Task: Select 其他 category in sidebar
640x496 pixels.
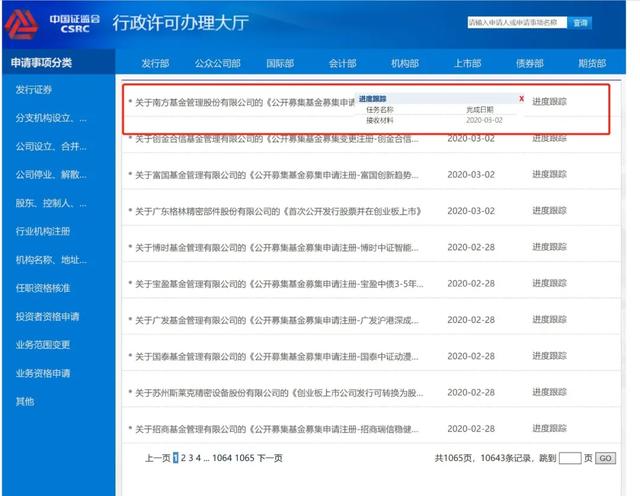Action: click(25, 401)
